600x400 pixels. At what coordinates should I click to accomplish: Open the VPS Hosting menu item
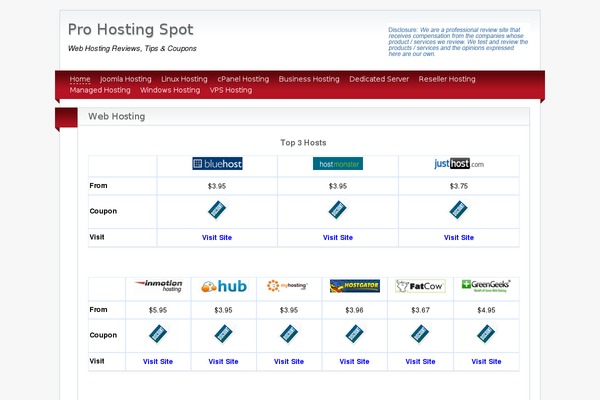(x=231, y=90)
